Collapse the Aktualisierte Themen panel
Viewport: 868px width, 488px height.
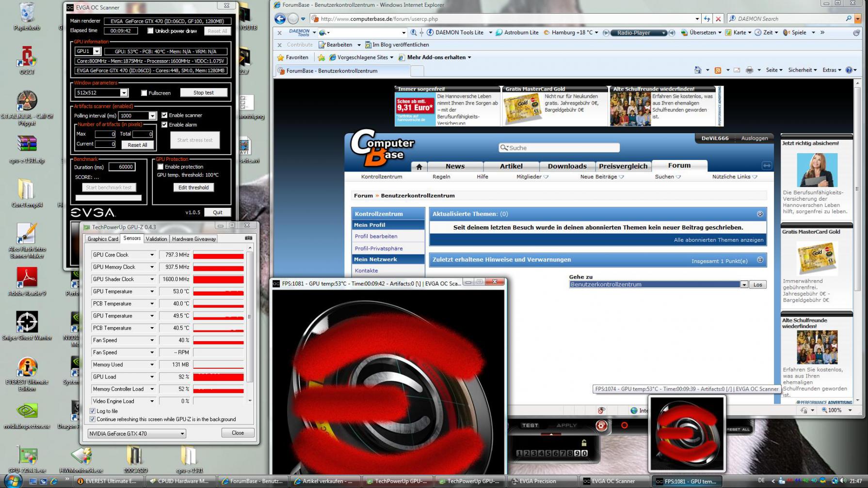[x=760, y=214]
